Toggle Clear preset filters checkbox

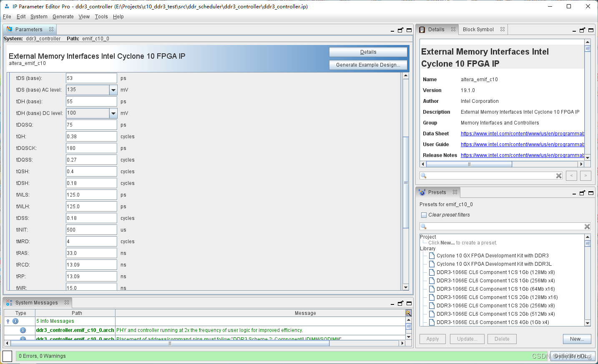coord(424,215)
